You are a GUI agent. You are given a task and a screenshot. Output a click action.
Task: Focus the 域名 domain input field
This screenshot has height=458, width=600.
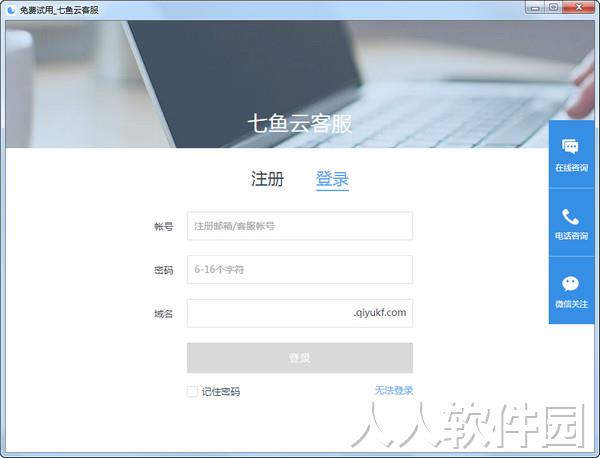[x=300, y=313]
